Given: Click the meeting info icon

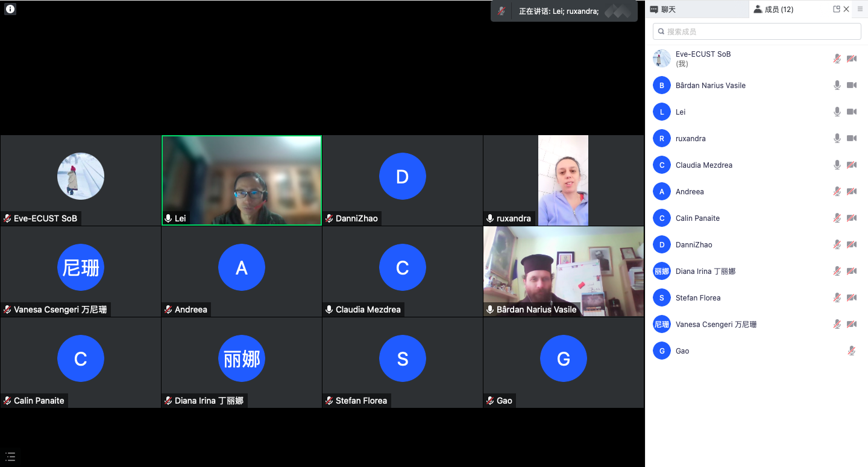Looking at the screenshot, I should (10, 9).
